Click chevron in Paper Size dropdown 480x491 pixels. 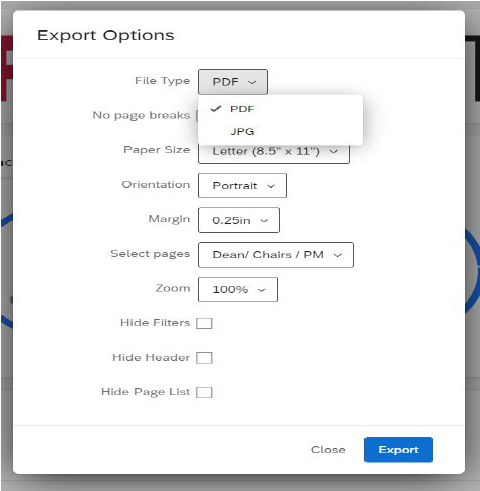pos(334,151)
